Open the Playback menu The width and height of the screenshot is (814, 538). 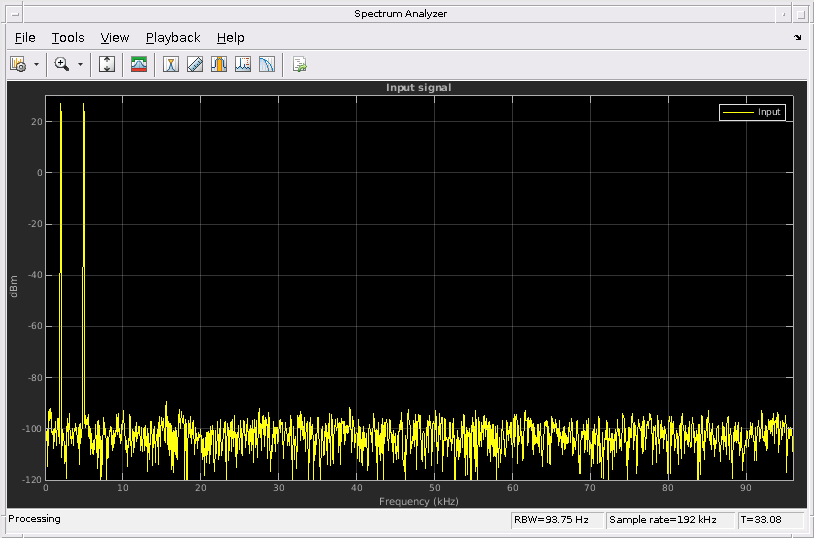[x=173, y=37]
